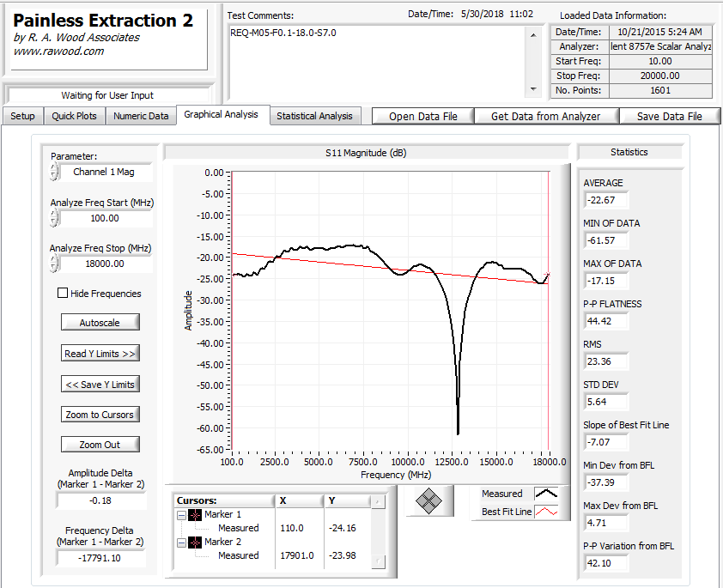
Task: Click the S11 Magnitude plot title
Action: tap(366, 153)
